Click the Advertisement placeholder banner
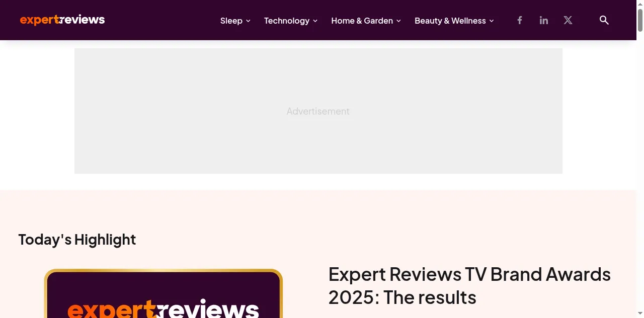Viewport: 644px width, 318px height. [x=318, y=111]
